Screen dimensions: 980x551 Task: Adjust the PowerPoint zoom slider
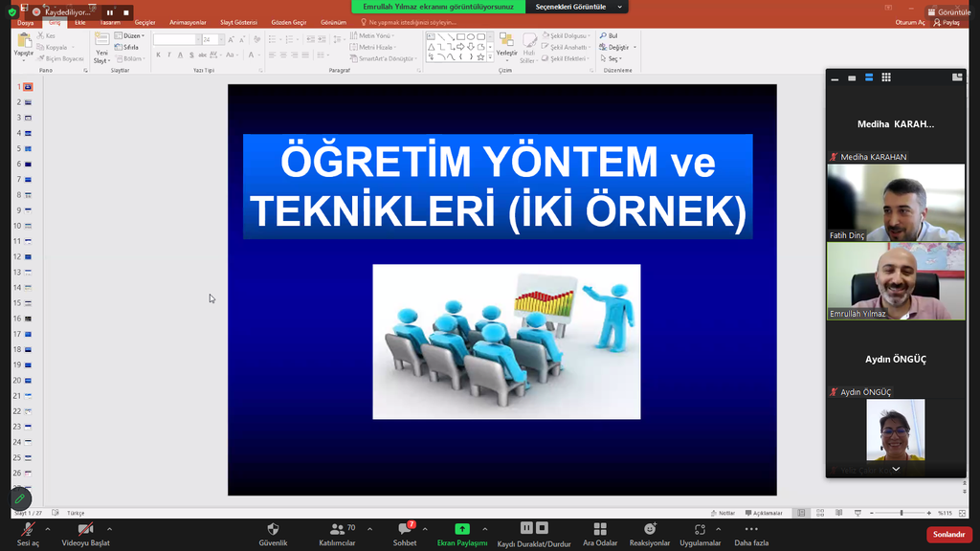click(x=901, y=513)
